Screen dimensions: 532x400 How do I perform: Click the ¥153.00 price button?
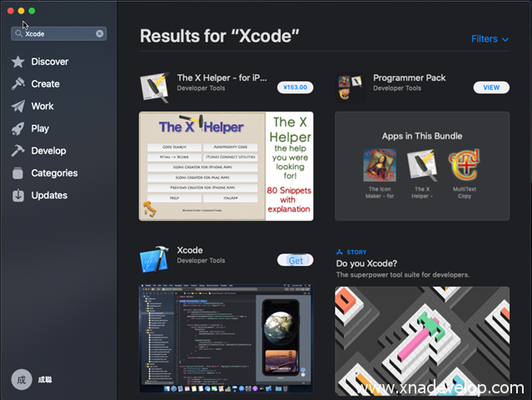295,87
